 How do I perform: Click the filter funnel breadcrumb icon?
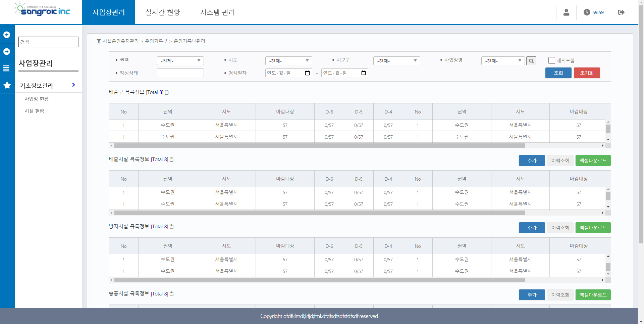click(99, 41)
